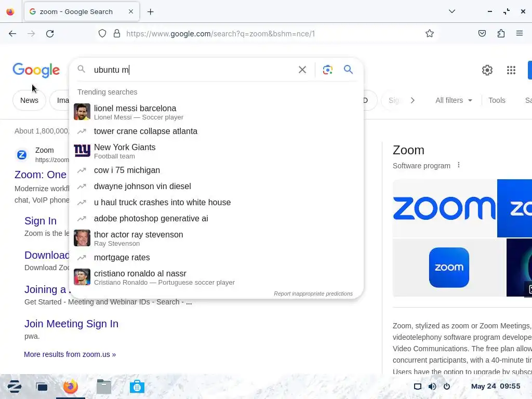Image resolution: width=532 pixels, height=399 pixels.
Task: Click the Software program subtitle
Action: coord(421,166)
